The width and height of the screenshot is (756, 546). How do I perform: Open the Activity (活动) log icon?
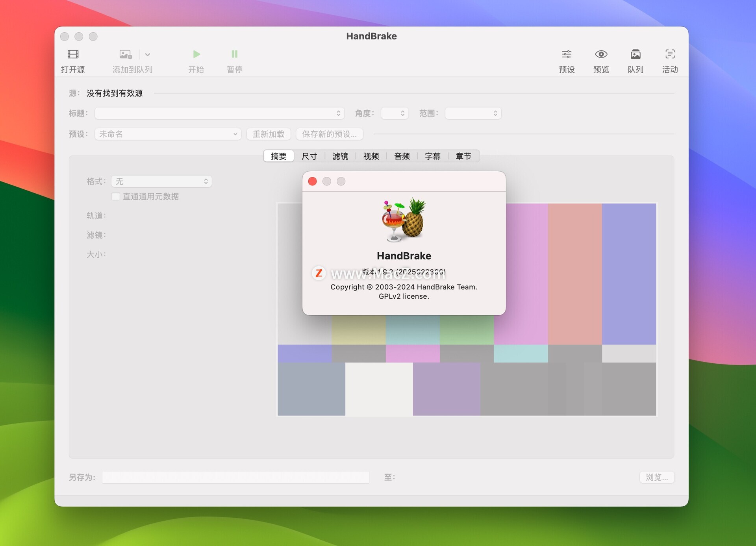coord(670,54)
